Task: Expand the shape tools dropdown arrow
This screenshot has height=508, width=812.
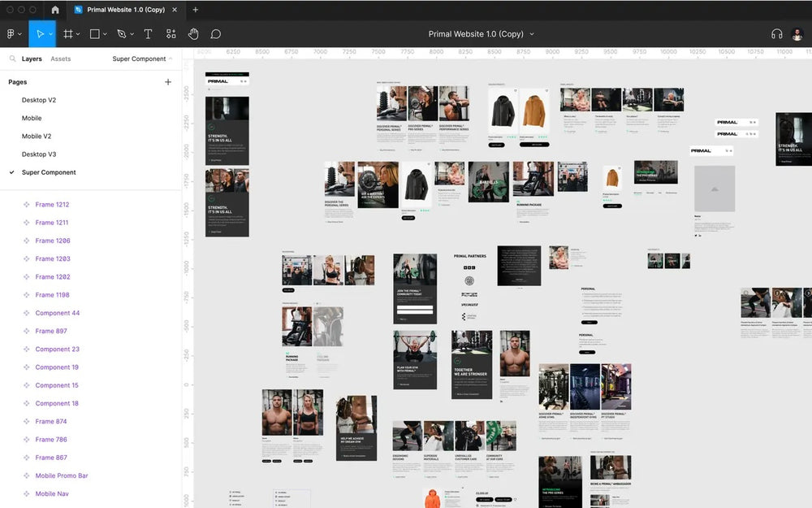Action: tap(106, 34)
